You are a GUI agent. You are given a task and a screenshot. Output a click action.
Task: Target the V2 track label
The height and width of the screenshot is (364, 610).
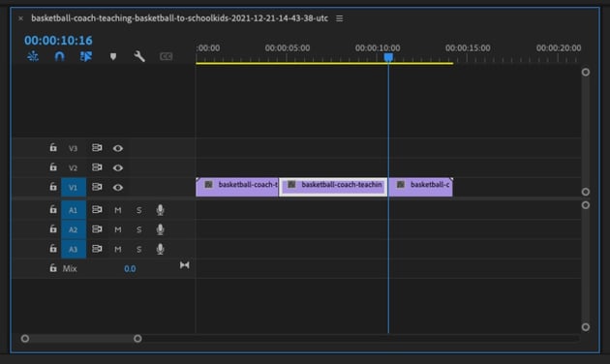74,167
